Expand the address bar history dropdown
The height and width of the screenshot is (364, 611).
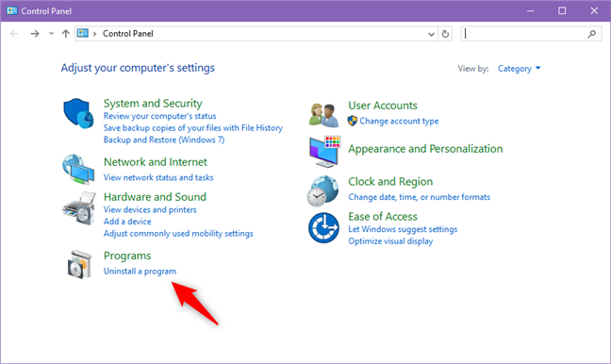point(431,34)
